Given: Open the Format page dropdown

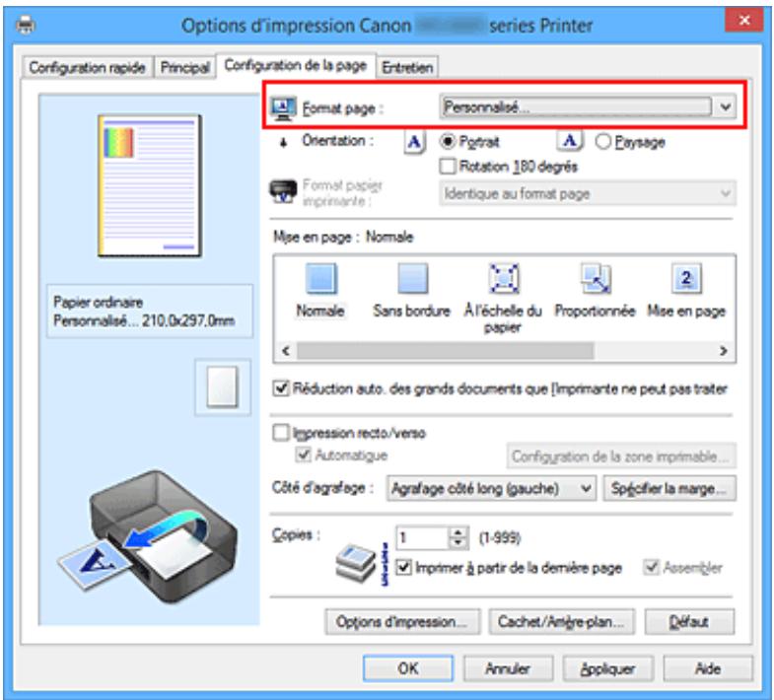Looking at the screenshot, I should 588,106.
